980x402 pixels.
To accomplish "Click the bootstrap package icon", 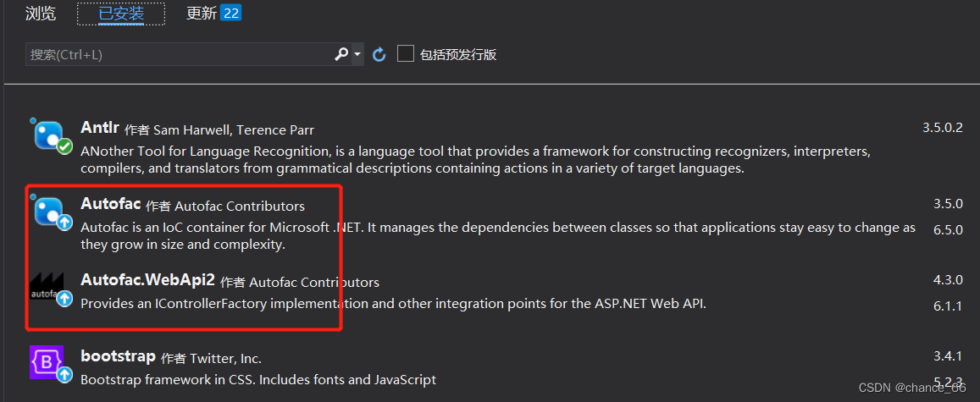I will coord(52,365).
